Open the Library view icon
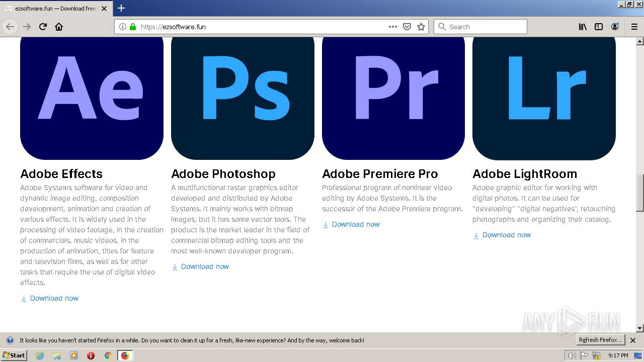Image resolution: width=644 pixels, height=362 pixels. [x=583, y=27]
